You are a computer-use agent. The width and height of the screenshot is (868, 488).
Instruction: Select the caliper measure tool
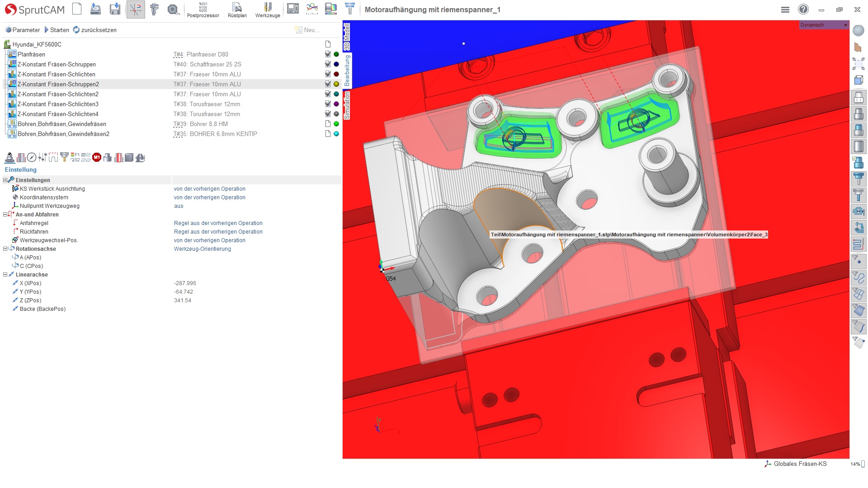[x=155, y=9]
